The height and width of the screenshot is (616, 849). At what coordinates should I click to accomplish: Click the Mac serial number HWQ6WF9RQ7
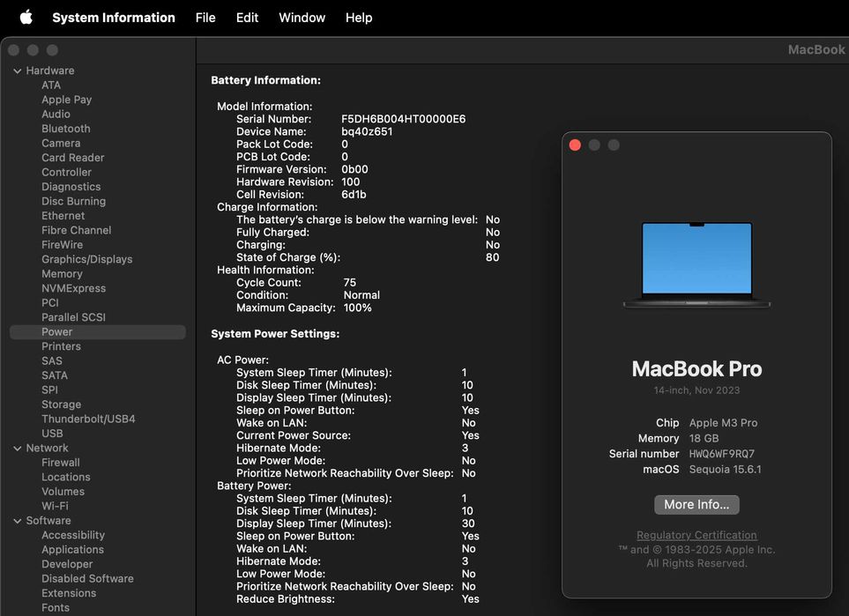coord(721,454)
